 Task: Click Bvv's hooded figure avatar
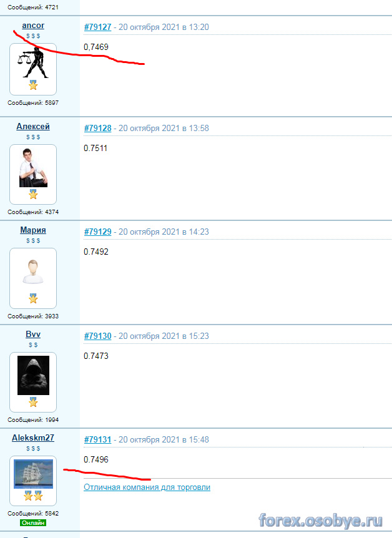pyautogui.click(x=33, y=375)
